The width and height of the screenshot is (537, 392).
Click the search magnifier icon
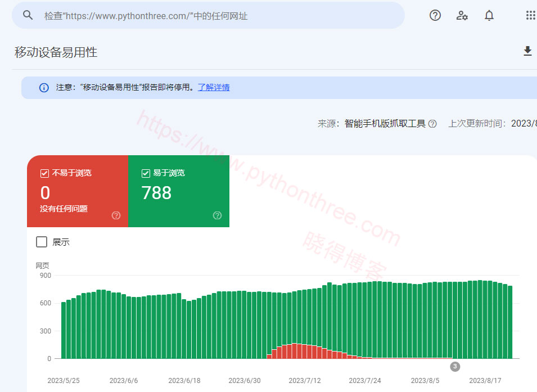(x=28, y=15)
